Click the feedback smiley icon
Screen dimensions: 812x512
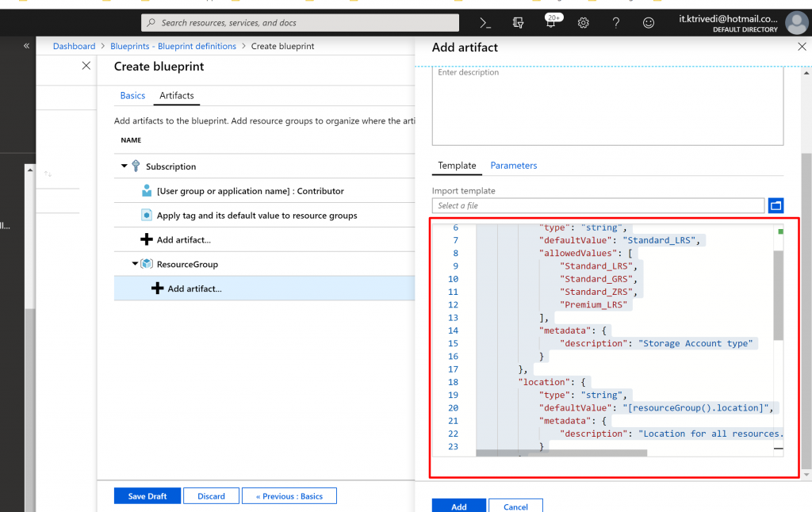click(x=649, y=23)
